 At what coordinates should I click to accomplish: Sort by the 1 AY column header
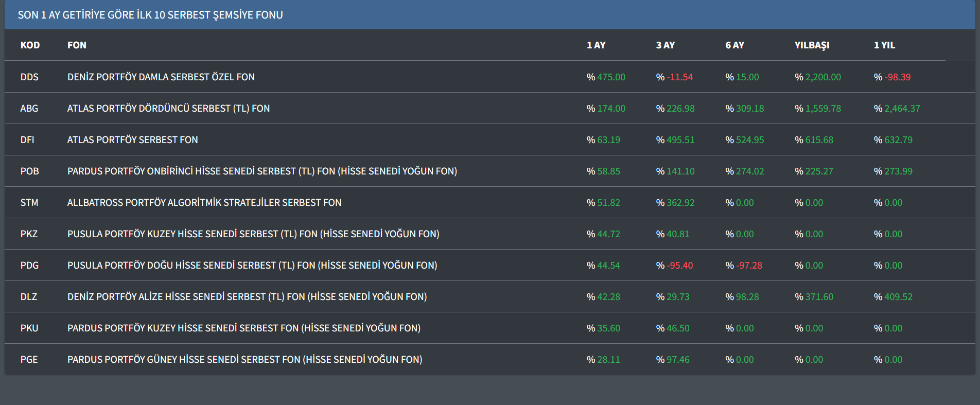(x=596, y=45)
